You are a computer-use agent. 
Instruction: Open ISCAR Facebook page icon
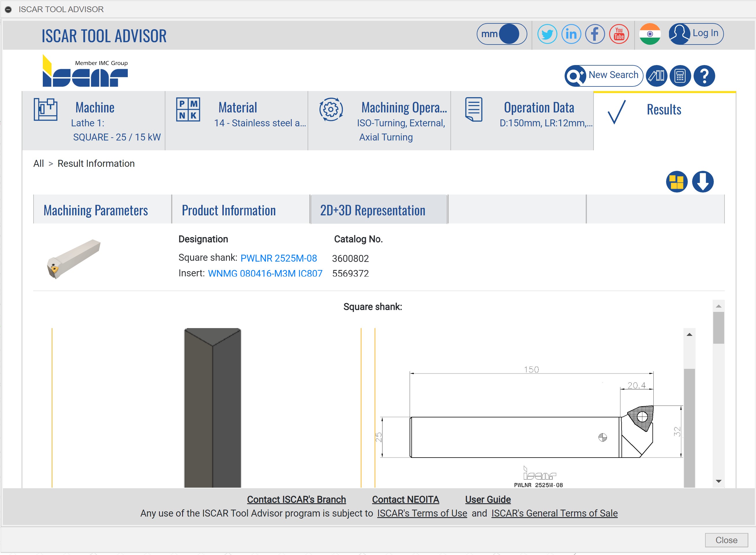[595, 34]
